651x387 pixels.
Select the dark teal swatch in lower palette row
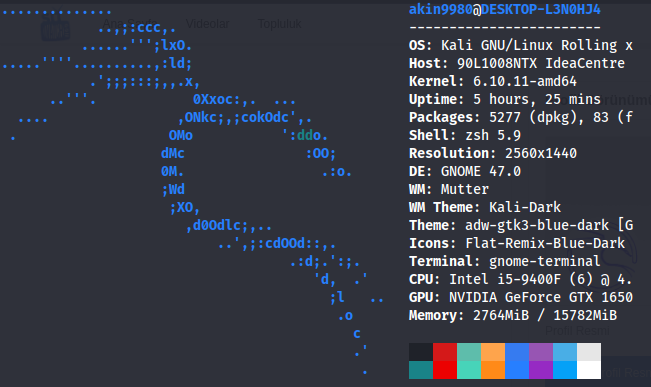[x=421, y=370]
